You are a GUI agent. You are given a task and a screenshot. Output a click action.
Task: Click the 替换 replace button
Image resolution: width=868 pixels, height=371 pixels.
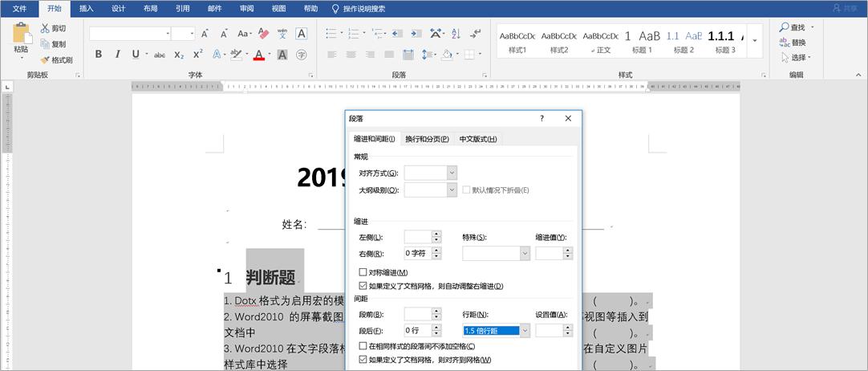(793, 42)
